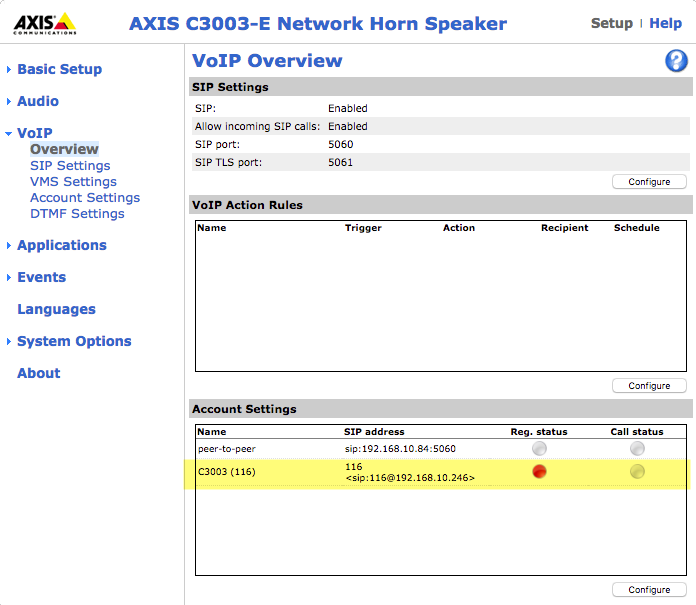Viewport: 696px width, 605px height.
Task: Open the About page
Action: pos(39,373)
